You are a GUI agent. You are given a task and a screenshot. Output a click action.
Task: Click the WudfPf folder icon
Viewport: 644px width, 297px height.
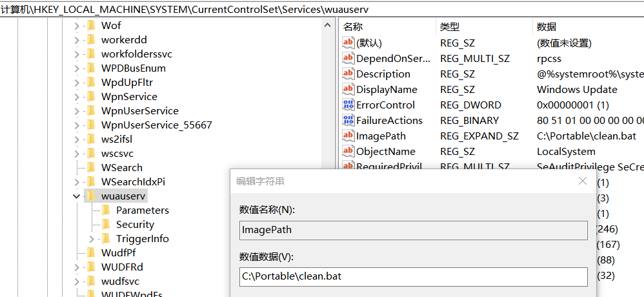click(x=91, y=252)
